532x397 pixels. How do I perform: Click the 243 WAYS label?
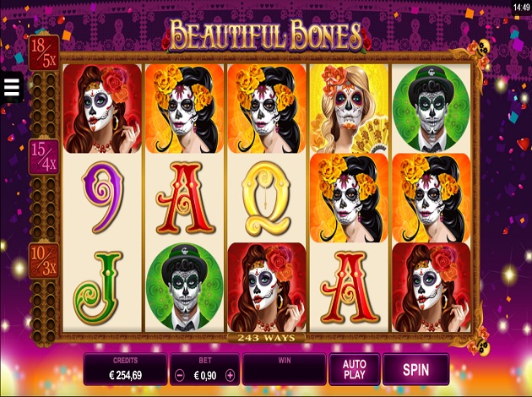click(266, 338)
